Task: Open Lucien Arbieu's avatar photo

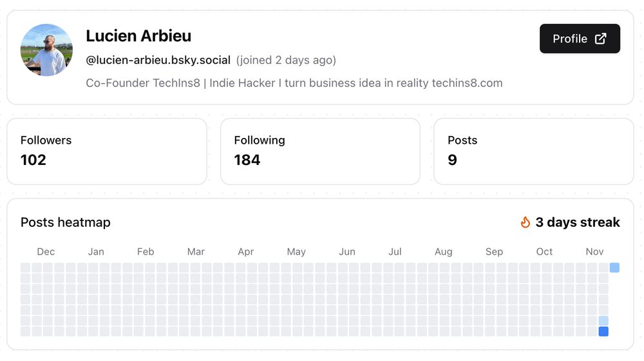Action: [46, 50]
